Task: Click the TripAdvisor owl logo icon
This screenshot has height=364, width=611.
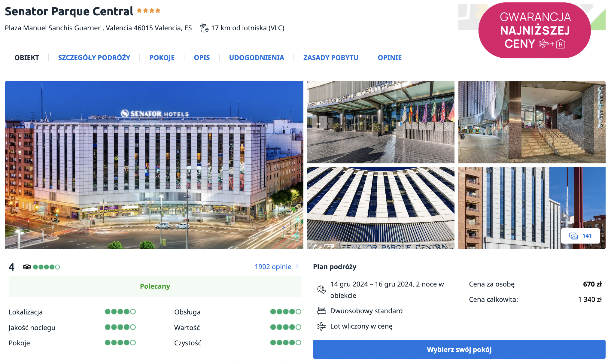Action: click(27, 267)
